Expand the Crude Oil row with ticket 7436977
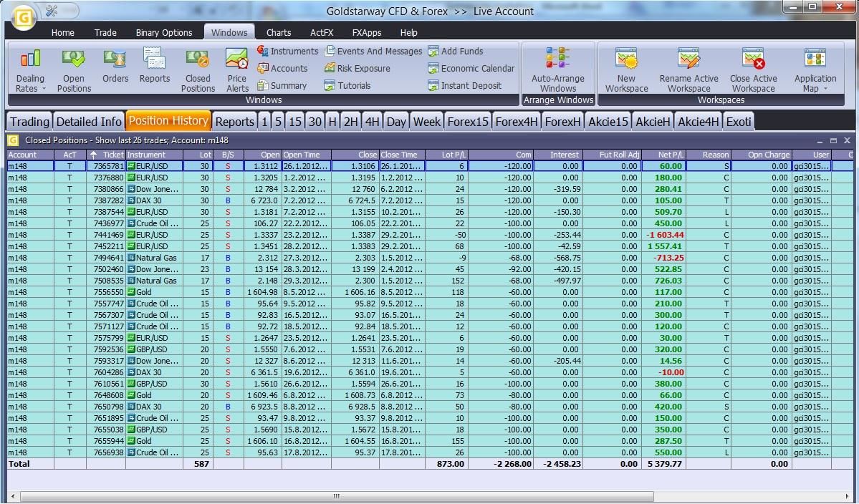This screenshot has width=859, height=504. pos(131,223)
